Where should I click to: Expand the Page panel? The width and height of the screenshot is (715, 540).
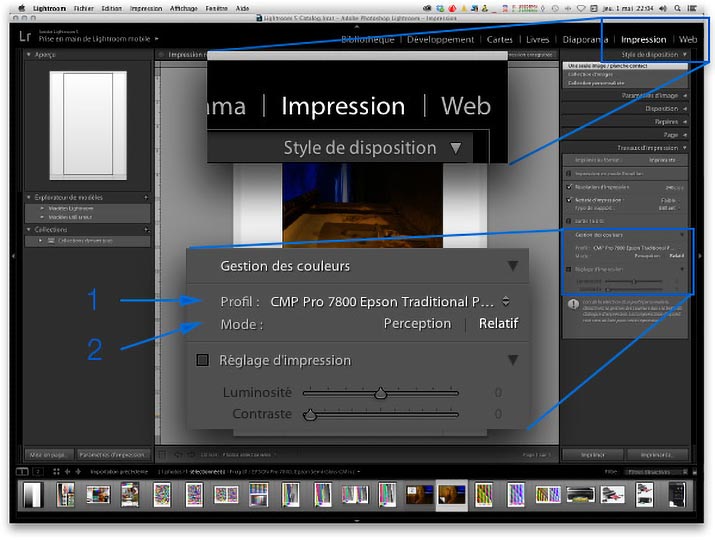click(685, 135)
